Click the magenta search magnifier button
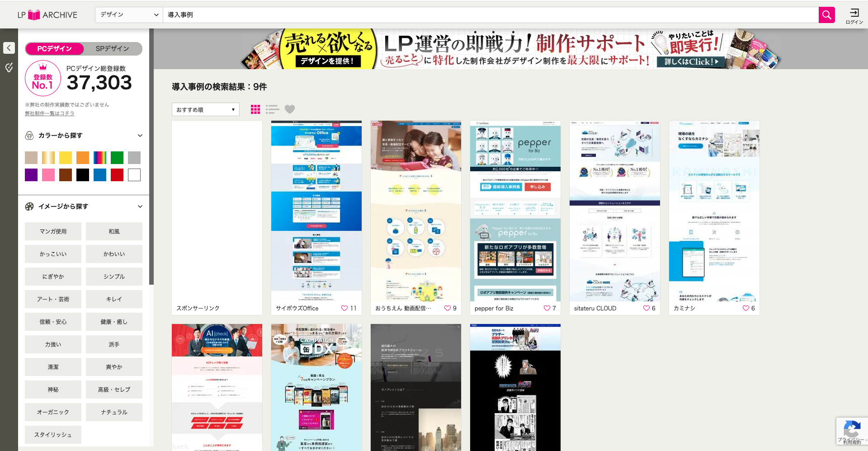Image resolution: width=868 pixels, height=451 pixels. point(826,15)
